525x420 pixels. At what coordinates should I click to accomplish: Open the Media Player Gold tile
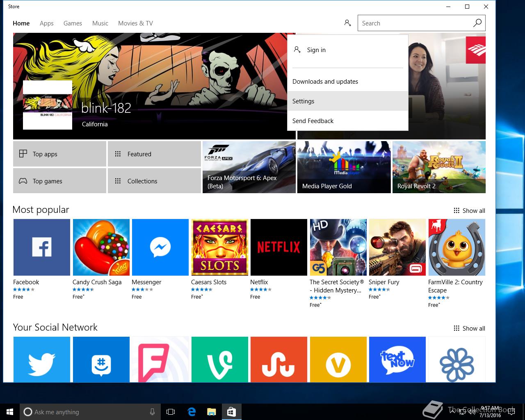pos(344,167)
